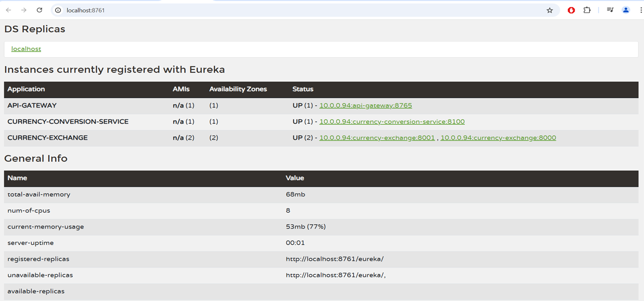The image size is (644, 301).
Task: Click the registered-replicas URL value
Action: (x=334, y=259)
